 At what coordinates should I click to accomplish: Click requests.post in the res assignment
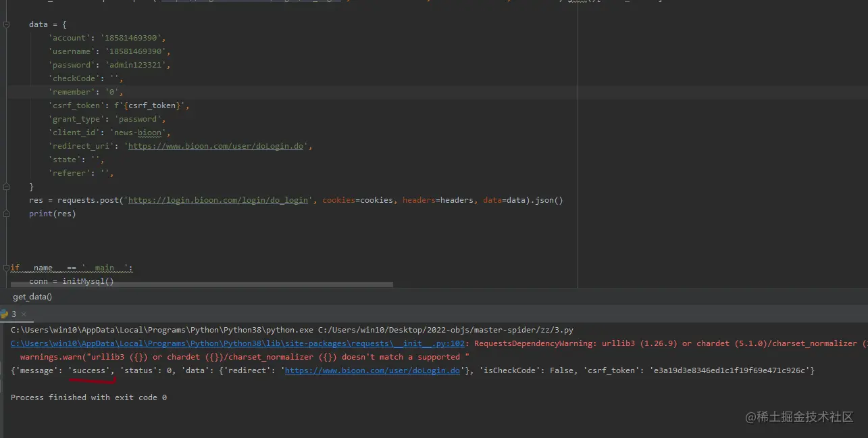point(88,200)
